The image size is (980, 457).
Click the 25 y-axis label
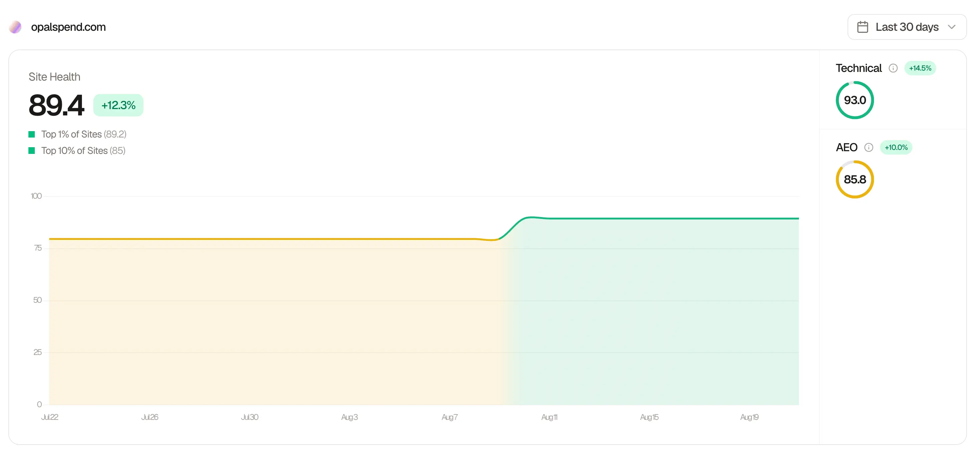pyautogui.click(x=37, y=352)
